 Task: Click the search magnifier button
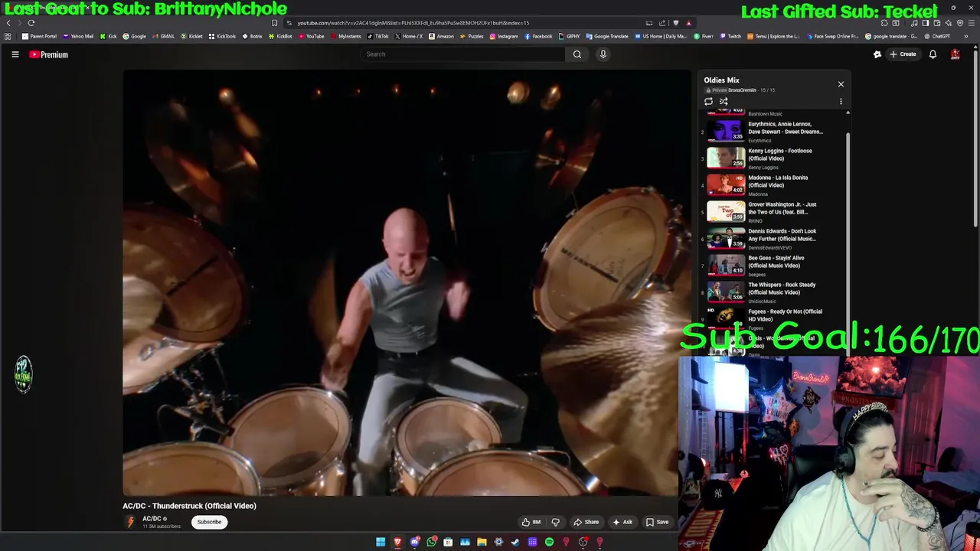577,54
